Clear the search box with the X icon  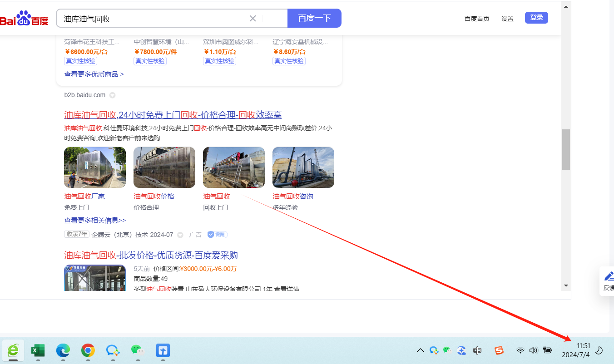(x=253, y=19)
